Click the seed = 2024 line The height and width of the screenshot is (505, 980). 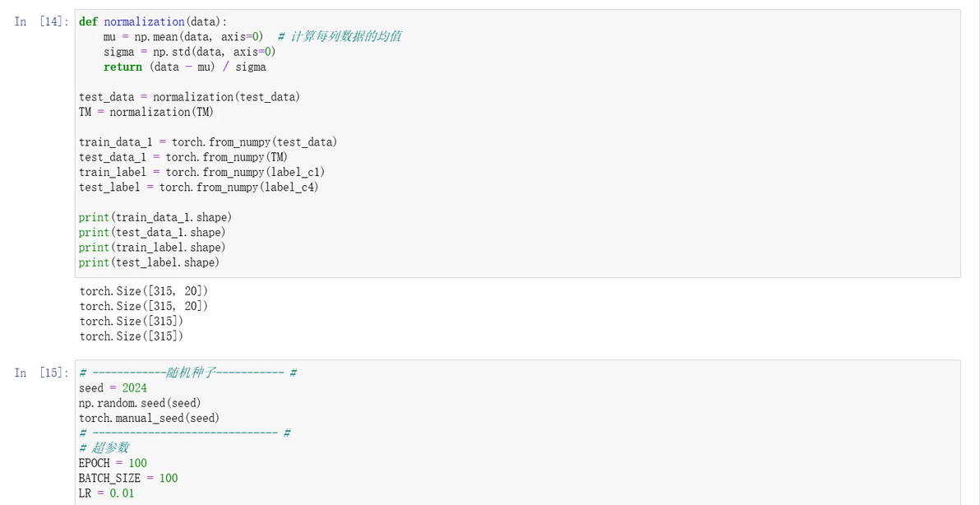point(113,387)
